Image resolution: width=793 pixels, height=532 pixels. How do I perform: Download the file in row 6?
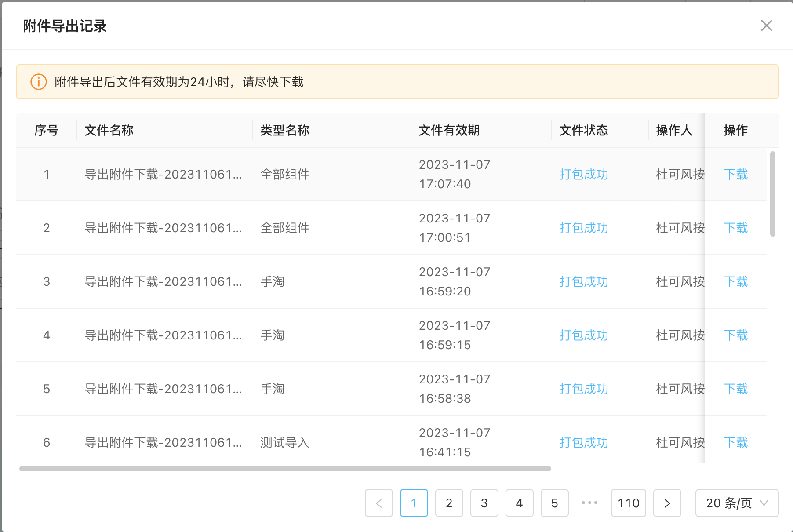pyautogui.click(x=736, y=443)
